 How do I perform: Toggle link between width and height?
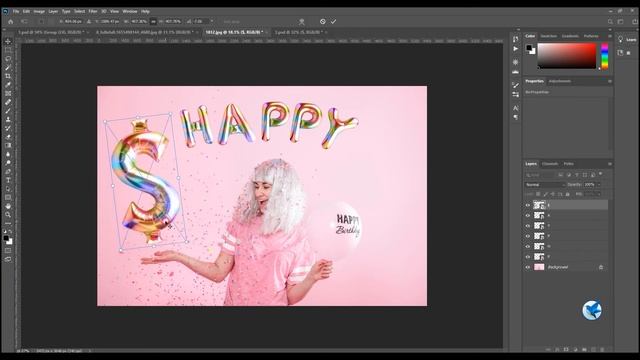click(x=153, y=22)
